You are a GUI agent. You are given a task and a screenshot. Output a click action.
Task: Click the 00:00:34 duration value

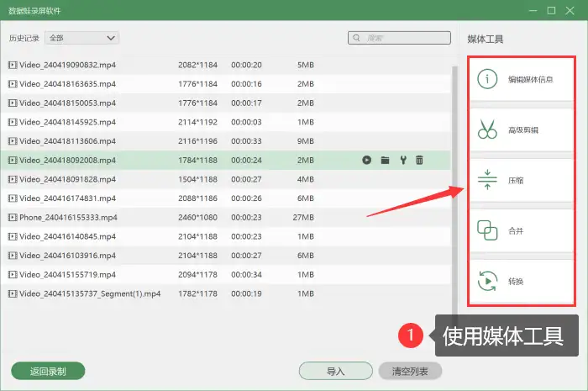(x=246, y=275)
